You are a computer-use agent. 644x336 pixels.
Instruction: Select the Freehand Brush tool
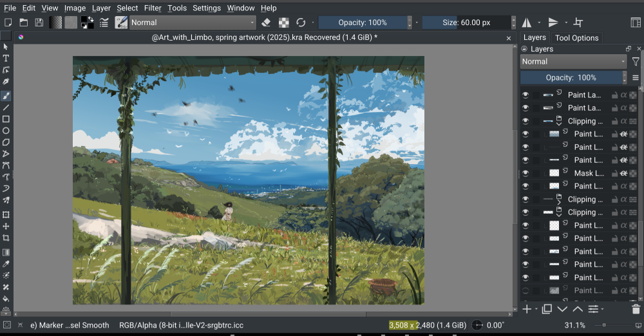(6, 96)
